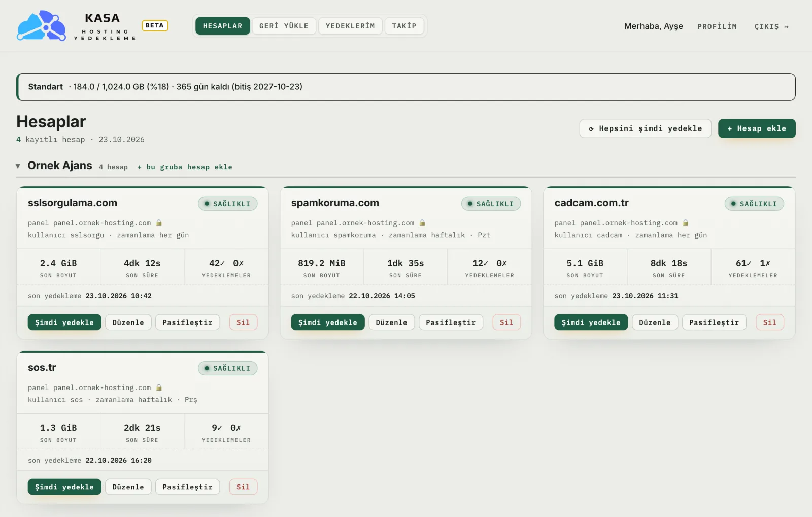Click the BETA badge

[155, 25]
